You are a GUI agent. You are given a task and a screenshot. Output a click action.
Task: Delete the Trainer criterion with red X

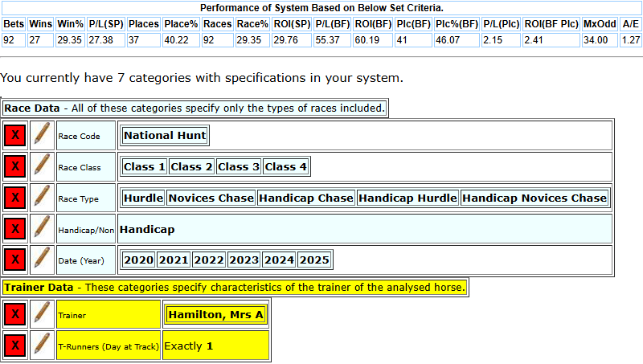point(15,314)
